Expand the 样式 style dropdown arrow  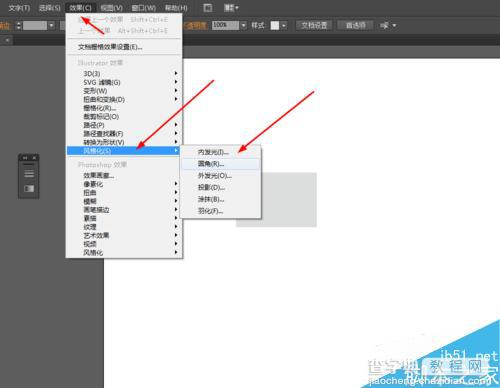(x=284, y=25)
